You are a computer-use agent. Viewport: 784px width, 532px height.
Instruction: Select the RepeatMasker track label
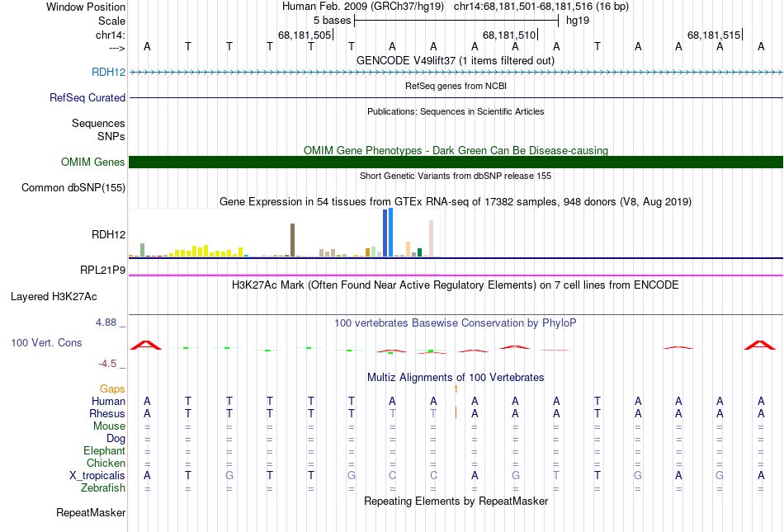(91, 512)
